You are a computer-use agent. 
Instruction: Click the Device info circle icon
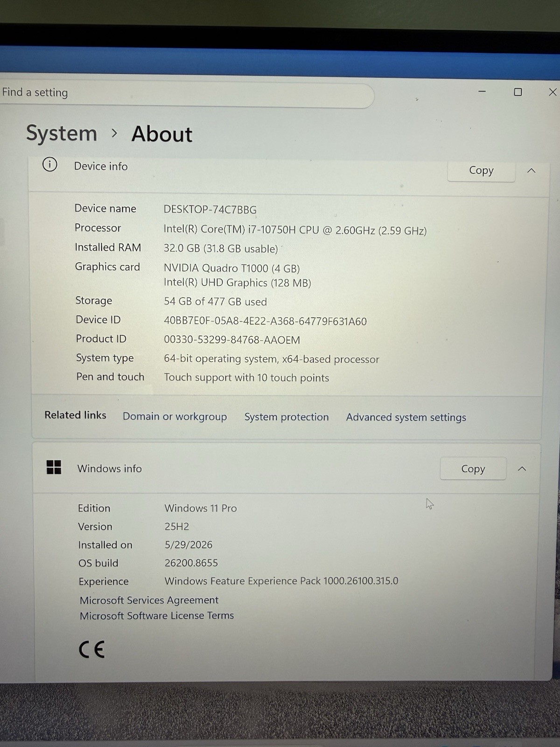(x=50, y=164)
